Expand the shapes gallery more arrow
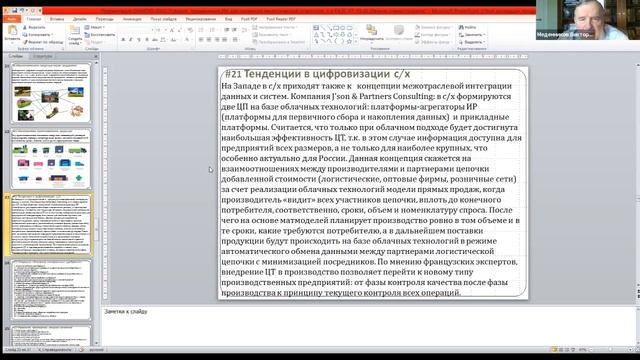 356,42
